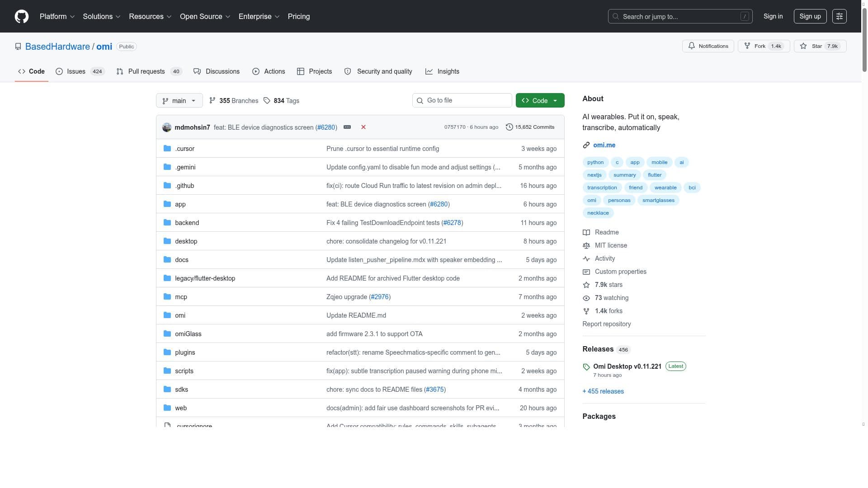Show the + 455 releases link
The image size is (868, 488).
tap(603, 391)
